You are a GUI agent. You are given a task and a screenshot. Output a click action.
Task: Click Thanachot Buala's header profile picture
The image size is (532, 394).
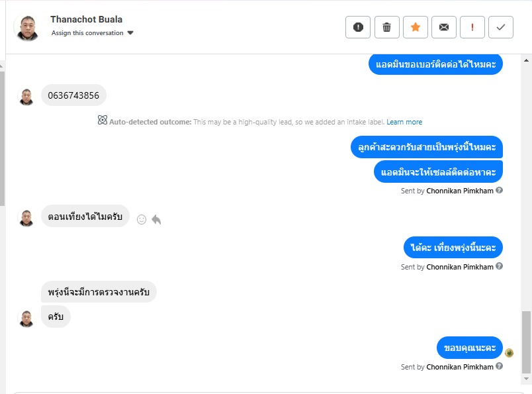[27, 27]
